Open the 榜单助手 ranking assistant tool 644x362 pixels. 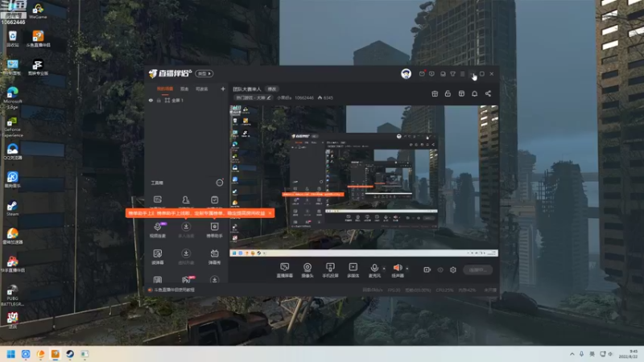point(214,229)
